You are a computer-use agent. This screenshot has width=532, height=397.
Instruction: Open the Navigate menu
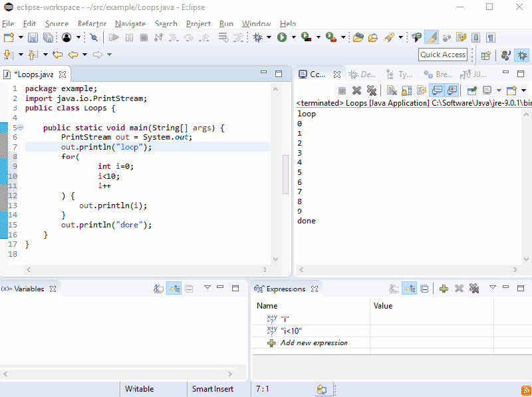pos(130,23)
